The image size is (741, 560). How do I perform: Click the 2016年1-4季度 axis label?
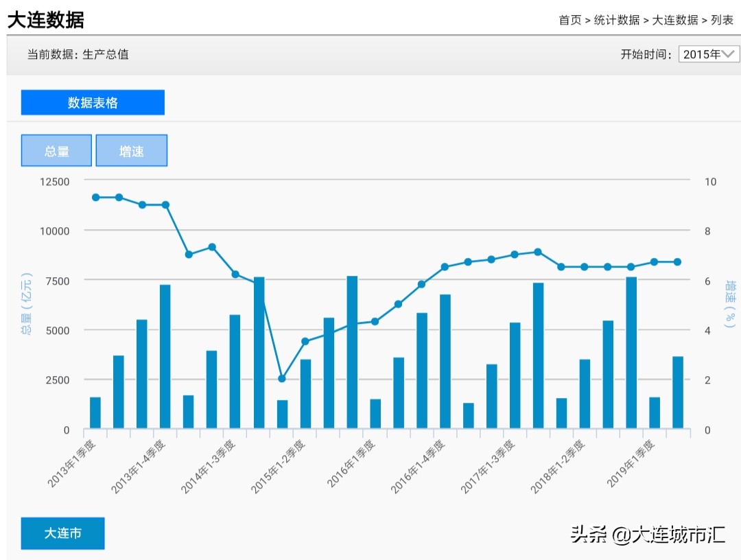(x=418, y=467)
